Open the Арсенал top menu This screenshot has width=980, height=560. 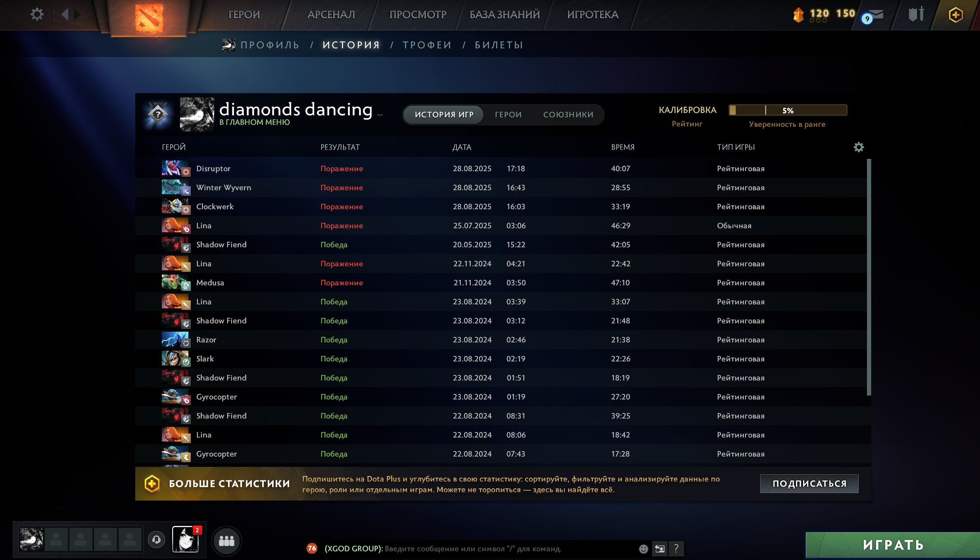(x=331, y=15)
